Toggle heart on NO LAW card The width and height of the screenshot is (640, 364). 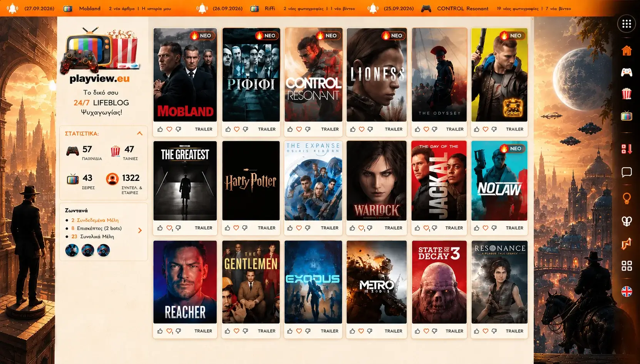coord(485,228)
